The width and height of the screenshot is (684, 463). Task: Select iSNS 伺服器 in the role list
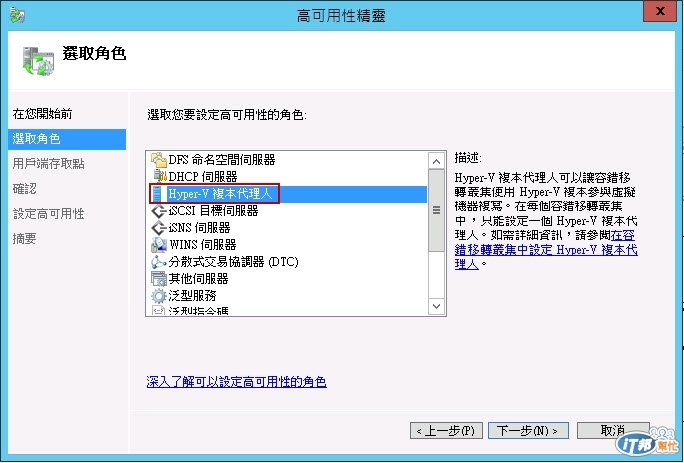199,228
